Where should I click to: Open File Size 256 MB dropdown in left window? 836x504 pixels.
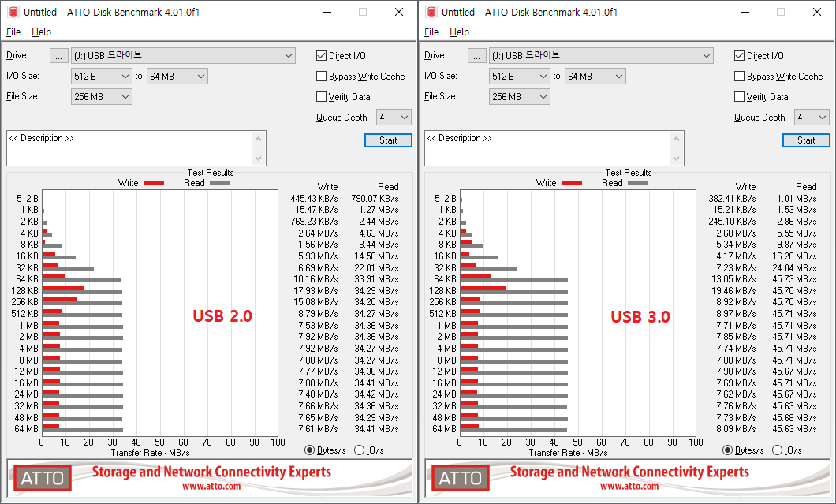click(101, 96)
